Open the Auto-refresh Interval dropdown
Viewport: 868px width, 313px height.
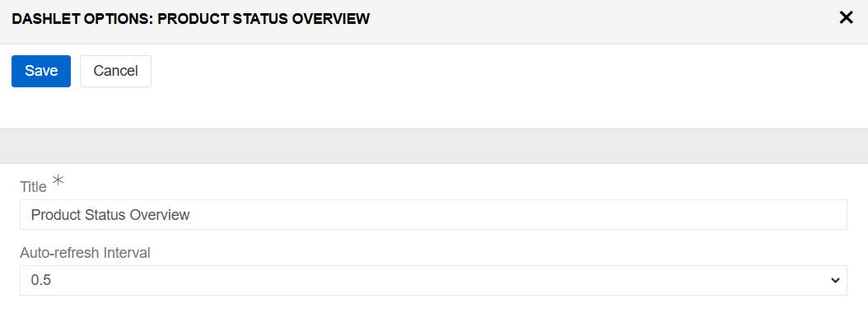[x=433, y=280]
